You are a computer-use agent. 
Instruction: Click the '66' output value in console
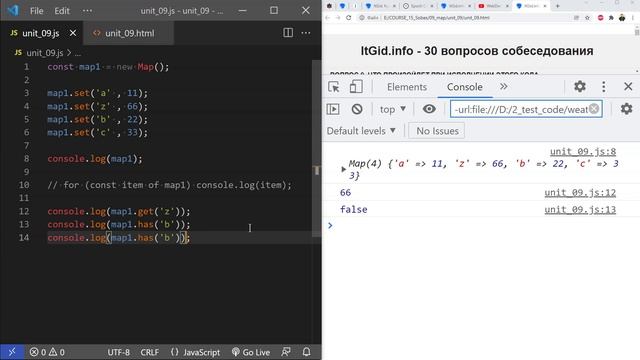(345, 193)
